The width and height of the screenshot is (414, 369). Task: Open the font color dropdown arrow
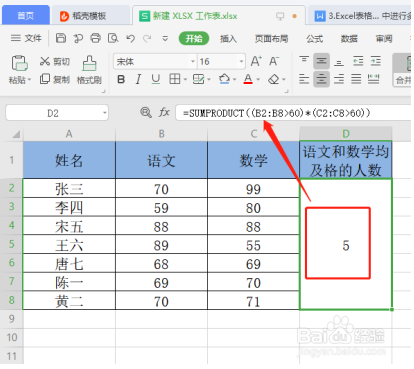pyautogui.click(x=258, y=80)
